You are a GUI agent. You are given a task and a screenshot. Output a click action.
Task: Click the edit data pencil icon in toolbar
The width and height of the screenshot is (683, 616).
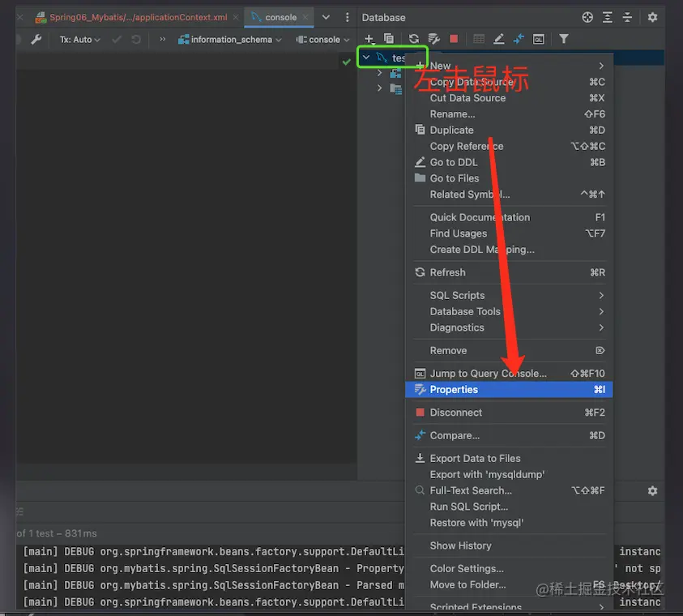(x=499, y=39)
